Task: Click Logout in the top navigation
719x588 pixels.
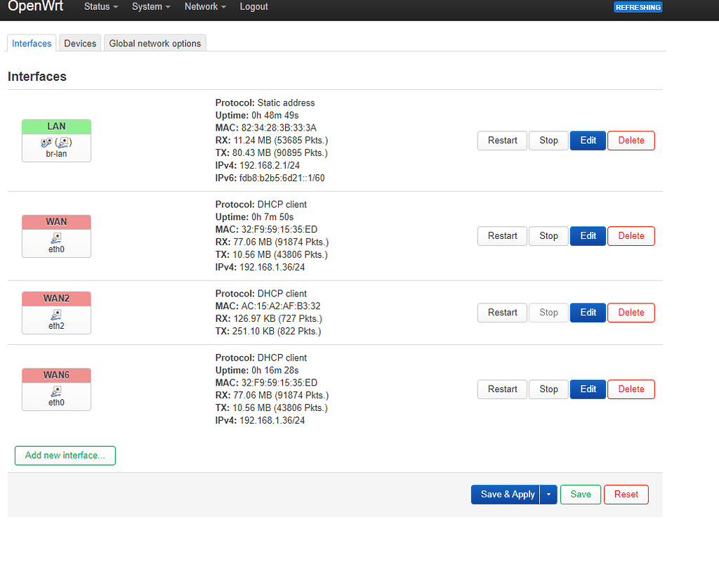Action: 253,7
